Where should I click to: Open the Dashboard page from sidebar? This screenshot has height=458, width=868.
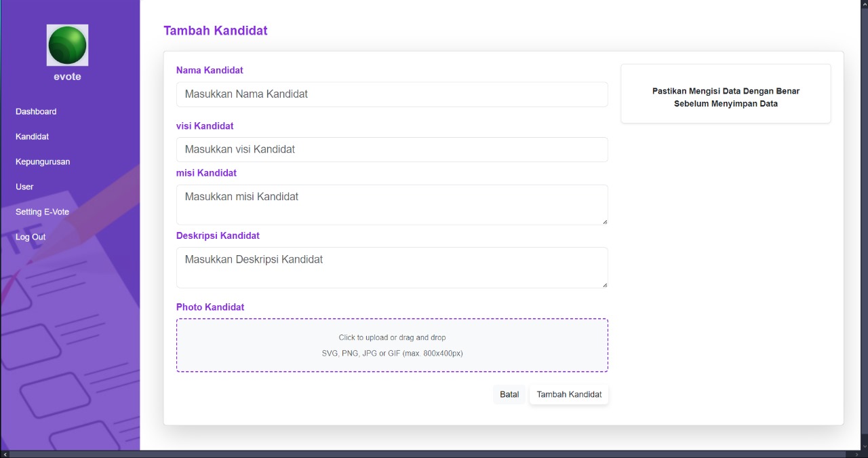click(x=36, y=111)
